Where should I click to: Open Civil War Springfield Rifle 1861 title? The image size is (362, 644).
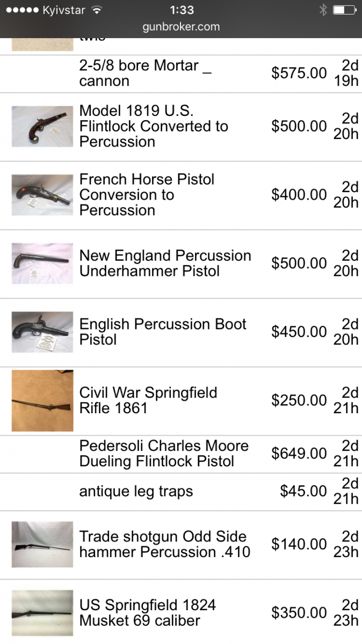click(x=148, y=400)
